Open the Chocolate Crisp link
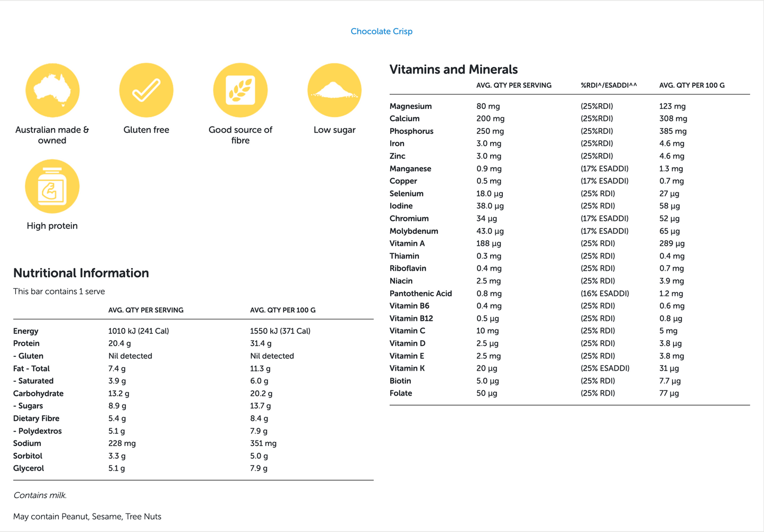The image size is (764, 532). pyautogui.click(x=381, y=31)
